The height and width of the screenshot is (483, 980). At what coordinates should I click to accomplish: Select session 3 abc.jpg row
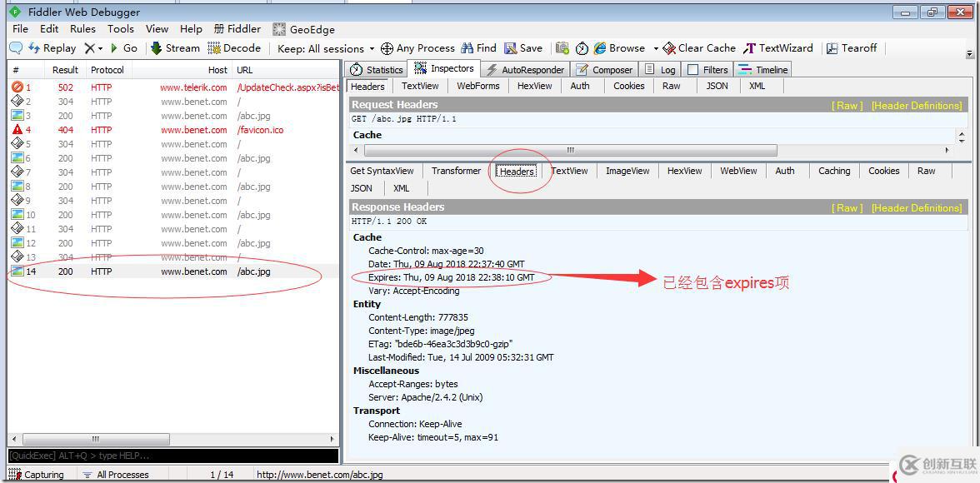(173, 116)
